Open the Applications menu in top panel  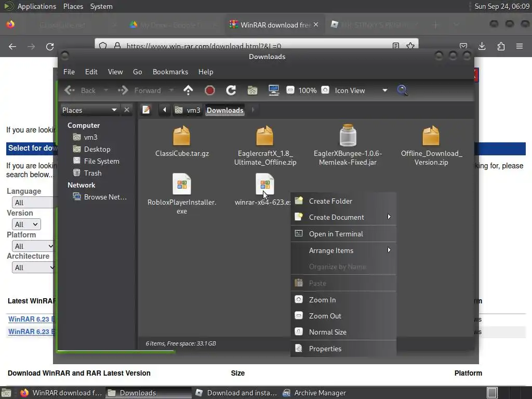tap(37, 6)
